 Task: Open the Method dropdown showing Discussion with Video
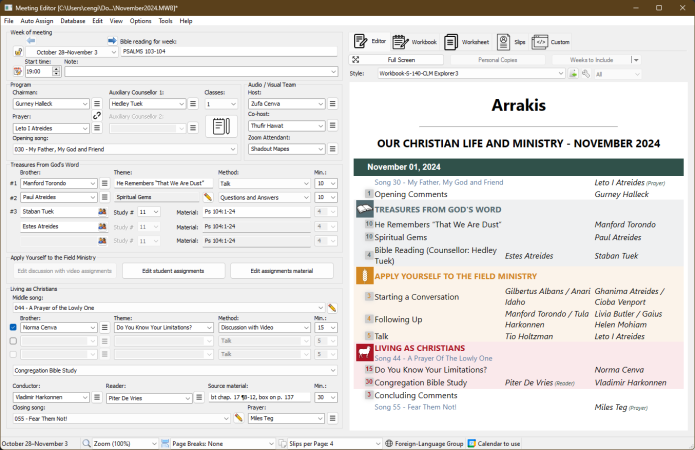click(306, 328)
